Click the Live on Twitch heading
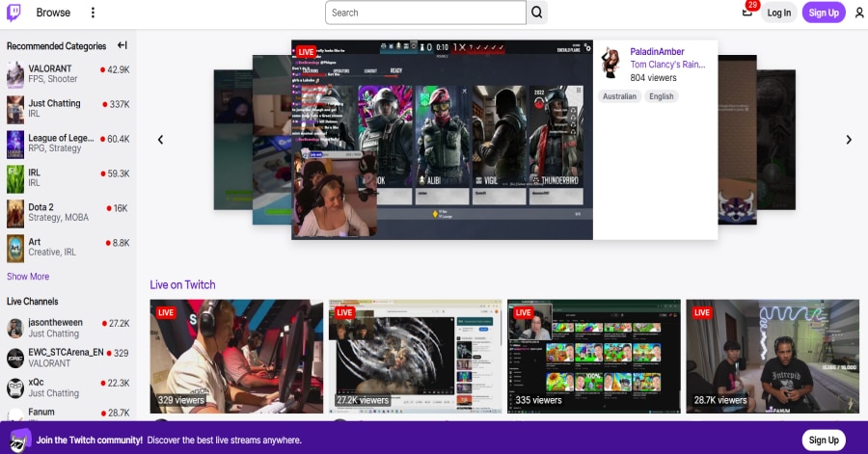This screenshot has width=868, height=454. click(x=182, y=284)
